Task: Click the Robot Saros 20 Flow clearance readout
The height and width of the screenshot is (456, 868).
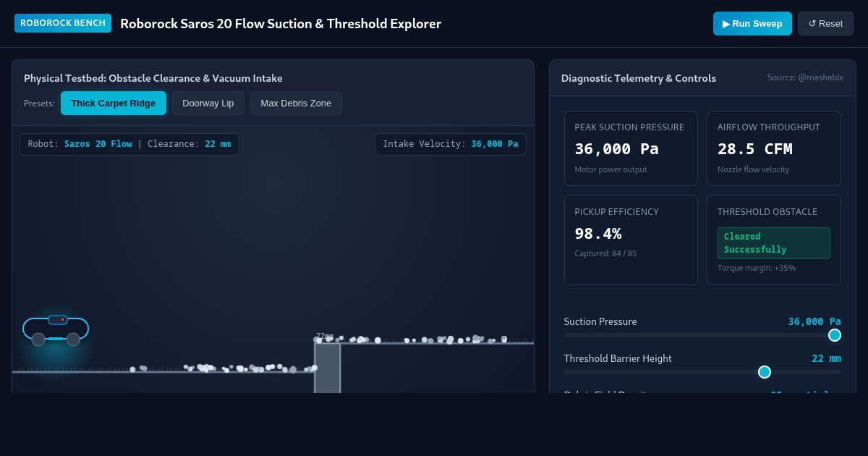Action: coord(129,144)
